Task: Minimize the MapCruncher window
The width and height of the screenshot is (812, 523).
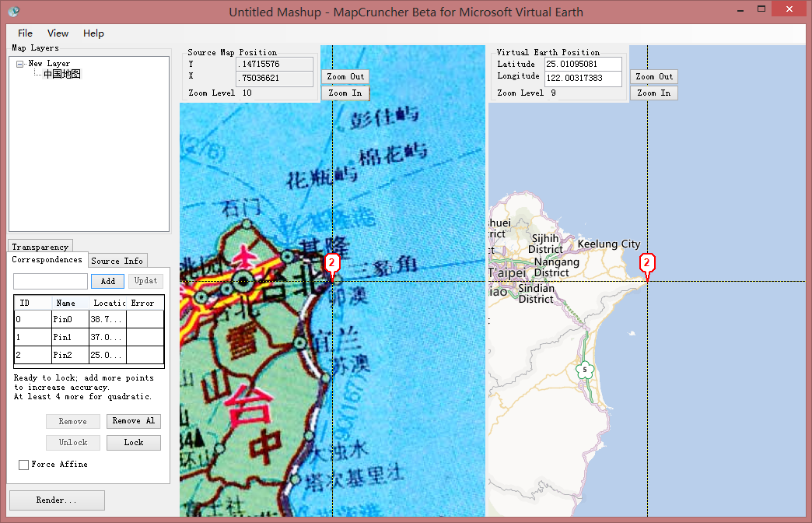Action: point(740,9)
